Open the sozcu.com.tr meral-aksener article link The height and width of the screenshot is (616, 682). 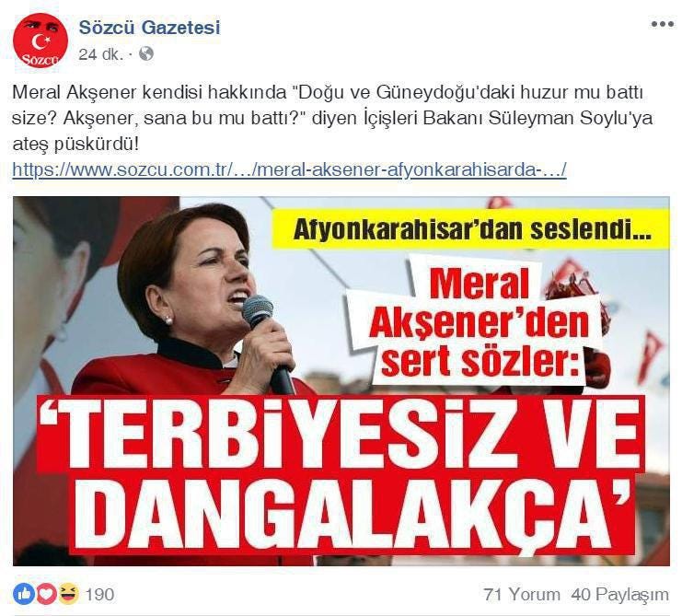click(x=289, y=169)
